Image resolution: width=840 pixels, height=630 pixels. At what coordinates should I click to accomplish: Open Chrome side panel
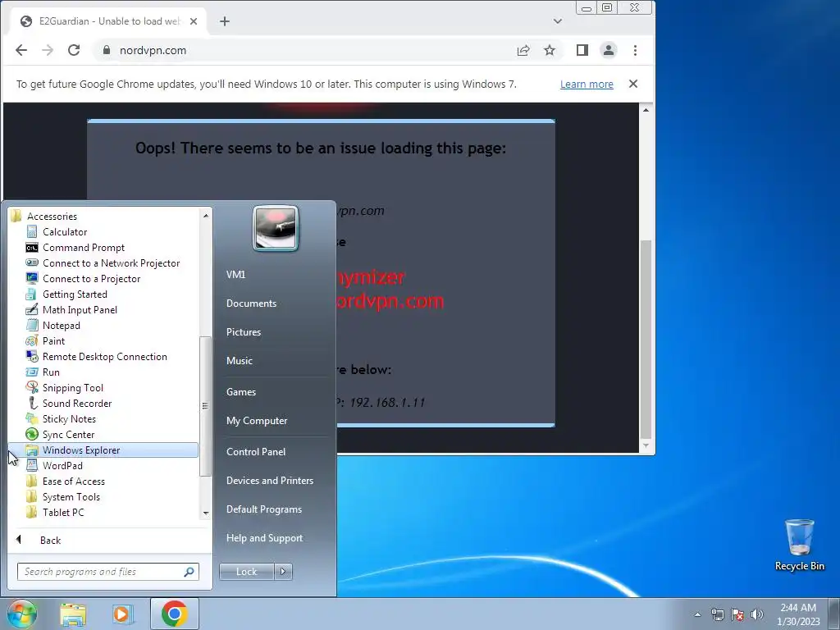[582, 50]
